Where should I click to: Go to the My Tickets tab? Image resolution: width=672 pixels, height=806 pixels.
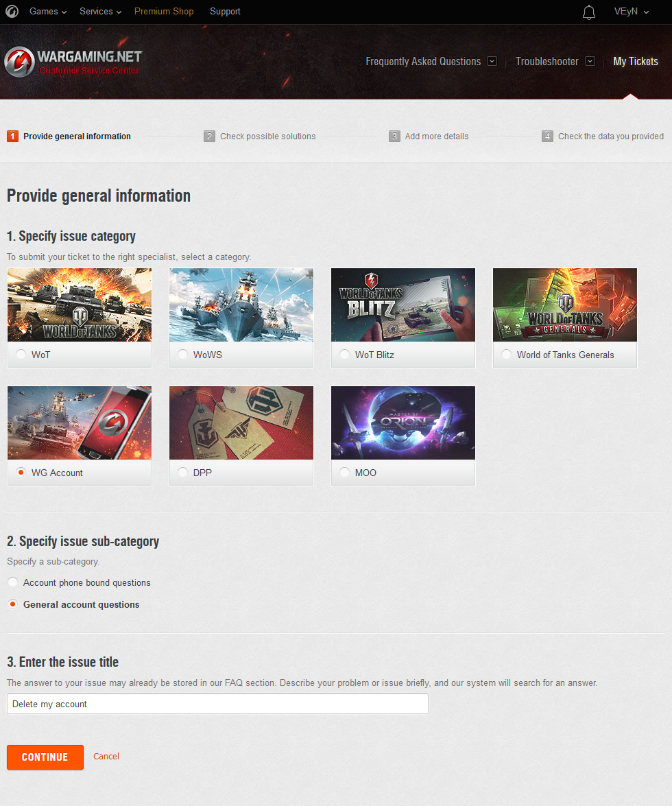[x=635, y=62]
